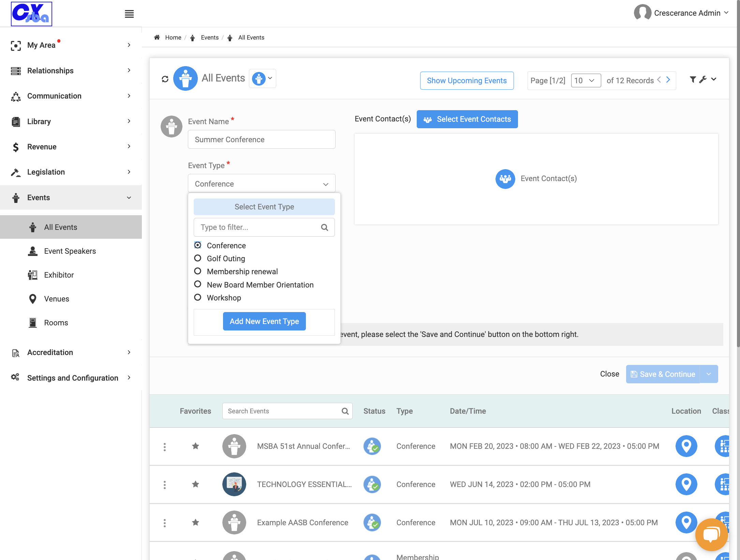Click status icon of Example AASB Conference
This screenshot has width=740, height=560.
click(x=372, y=522)
